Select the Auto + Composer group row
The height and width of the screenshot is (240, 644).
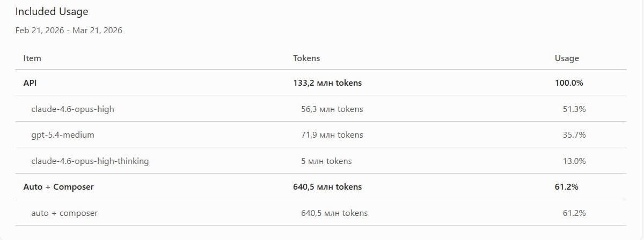click(x=58, y=187)
